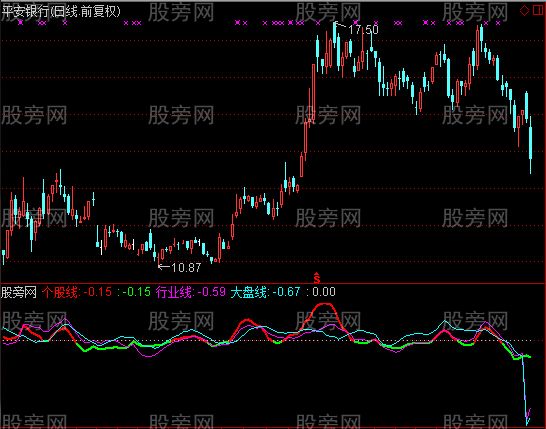Click the red square window icon at top right
Screen dimensions: 546x429
[538, 10]
